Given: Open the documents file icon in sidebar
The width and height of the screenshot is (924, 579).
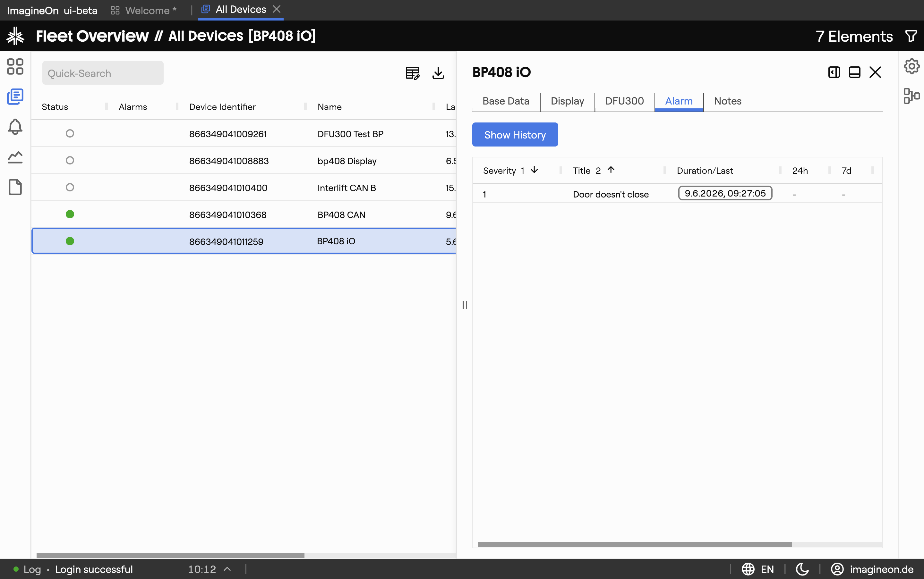Looking at the screenshot, I should [15, 187].
